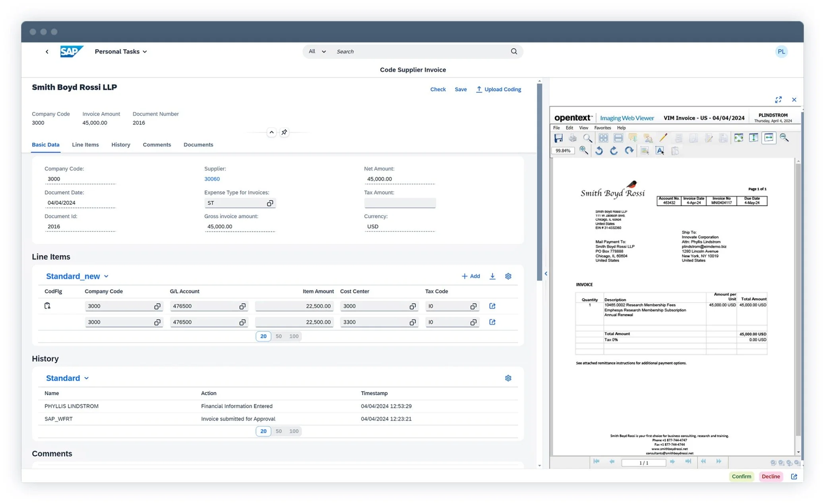Click the search magnifier in the top bar
This screenshot has height=504, width=825.
pos(514,51)
